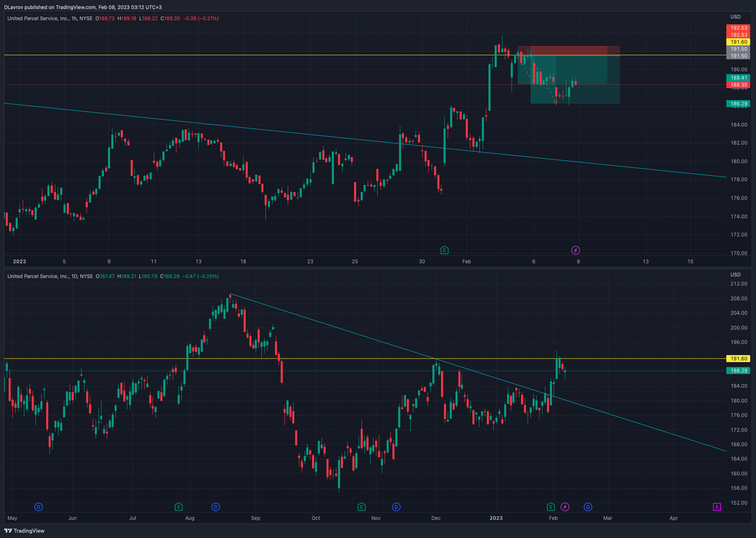The height and width of the screenshot is (538, 756).
Task: Click the USD currency label of hourly chart
Action: pos(735,17)
